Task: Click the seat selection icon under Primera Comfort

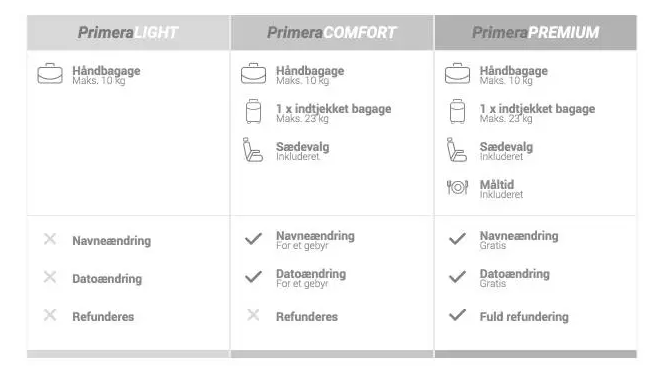Action: [253, 150]
